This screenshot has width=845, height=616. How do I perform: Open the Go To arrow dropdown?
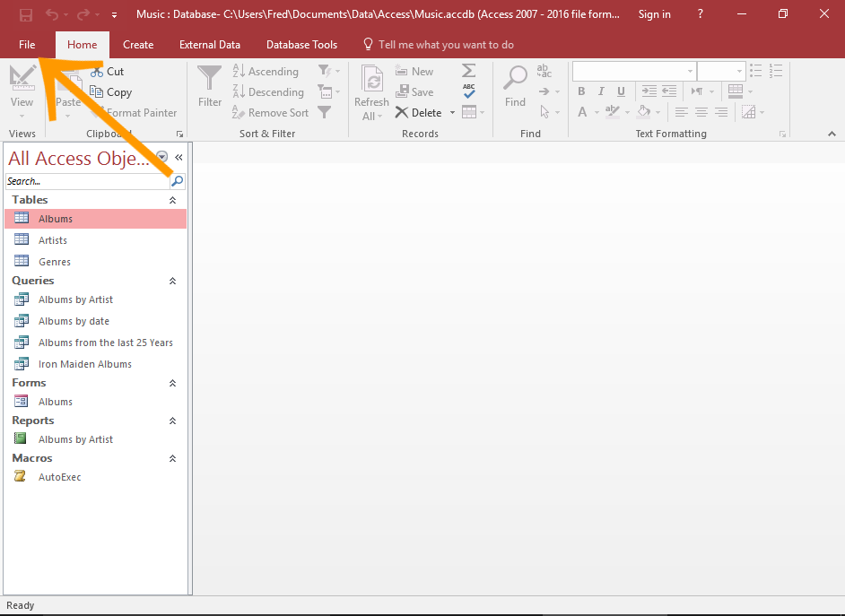[x=549, y=91]
